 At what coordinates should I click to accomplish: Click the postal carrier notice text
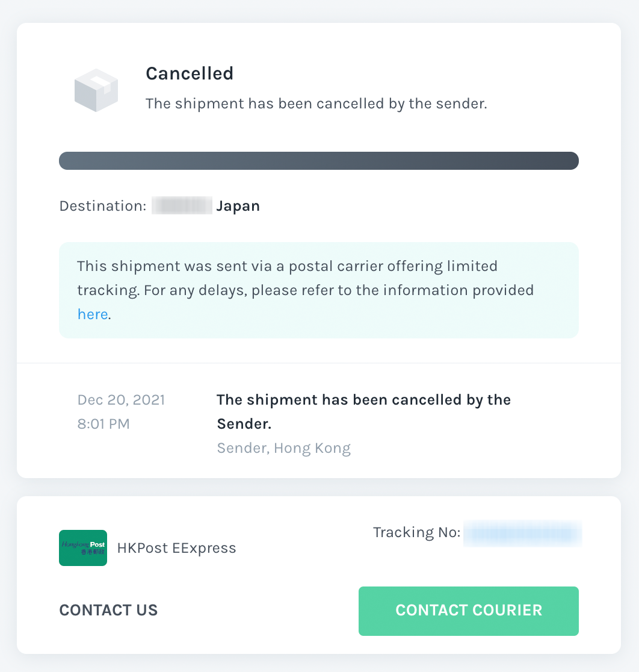click(306, 290)
